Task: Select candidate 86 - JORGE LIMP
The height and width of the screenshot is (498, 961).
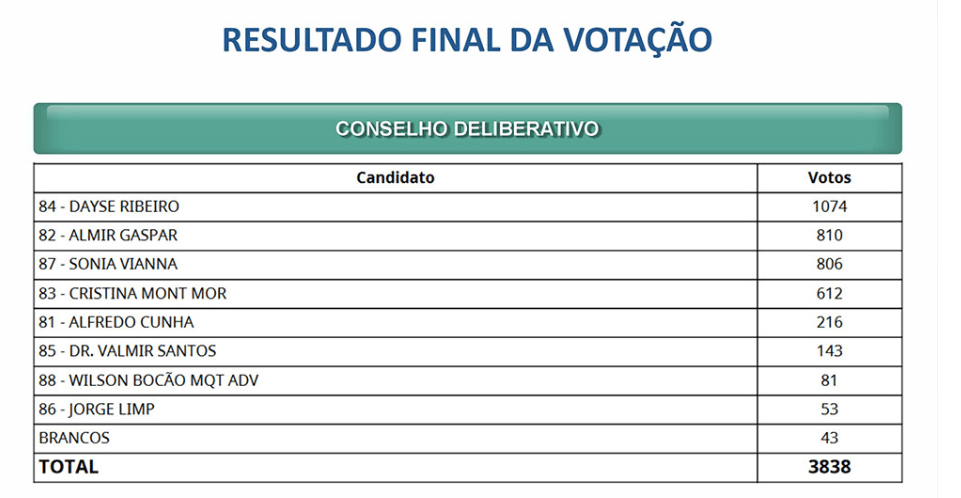Action: (x=97, y=410)
